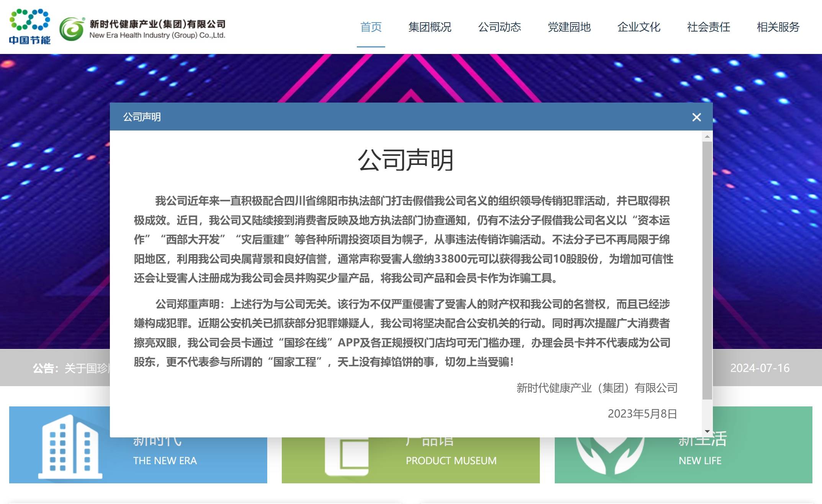This screenshot has width=822, height=504.
Task: Close the 公司声明 popup dialog
Action: tap(696, 117)
